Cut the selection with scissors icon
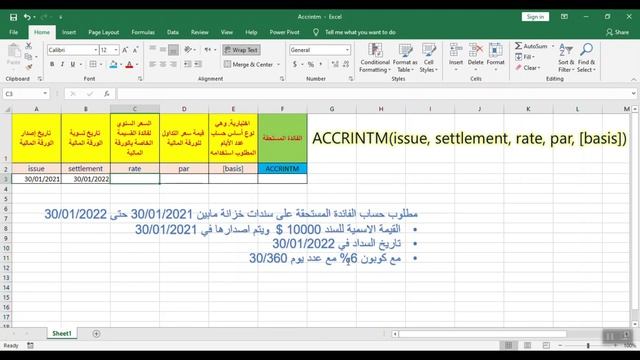 click(29, 46)
